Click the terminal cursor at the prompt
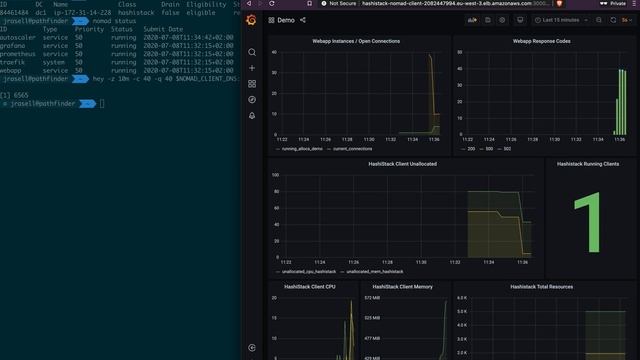The image size is (640, 360). point(102,104)
